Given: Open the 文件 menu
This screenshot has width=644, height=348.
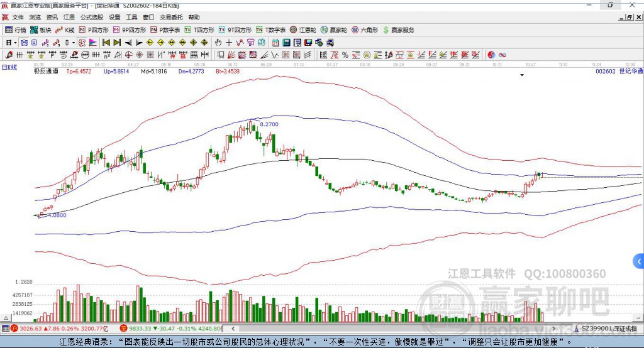Looking at the screenshot, I should point(18,17).
